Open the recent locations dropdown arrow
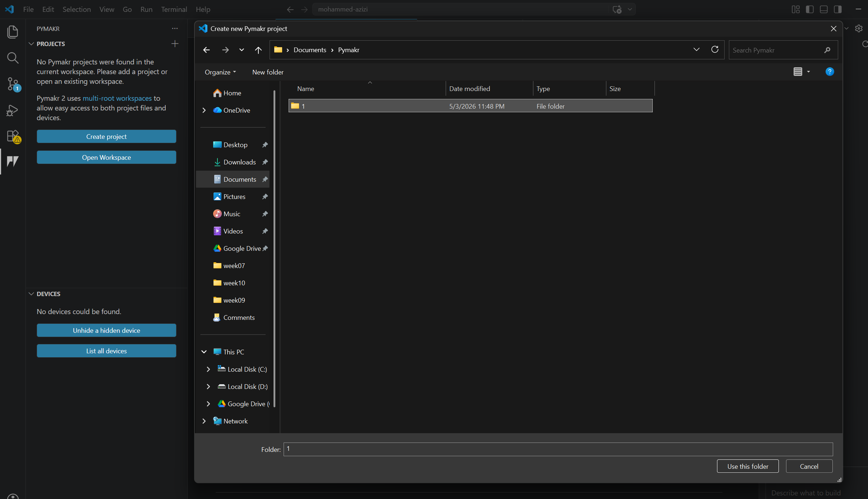The height and width of the screenshot is (499, 868). (x=242, y=50)
